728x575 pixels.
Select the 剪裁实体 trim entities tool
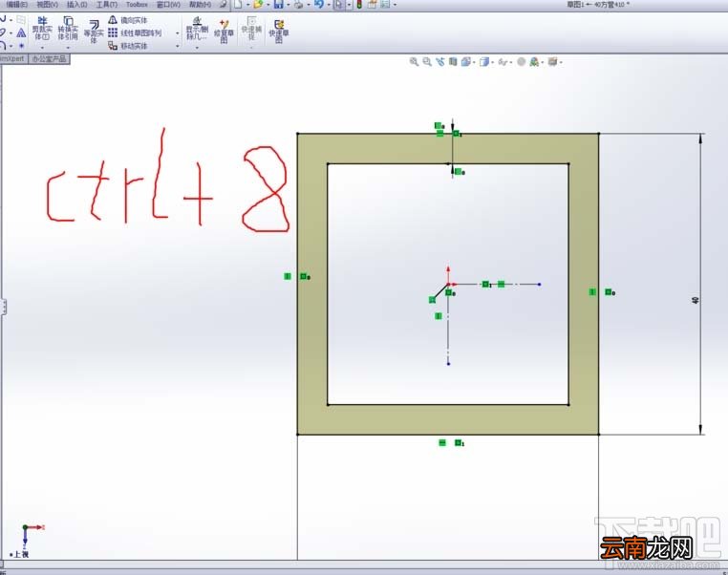tap(42, 29)
